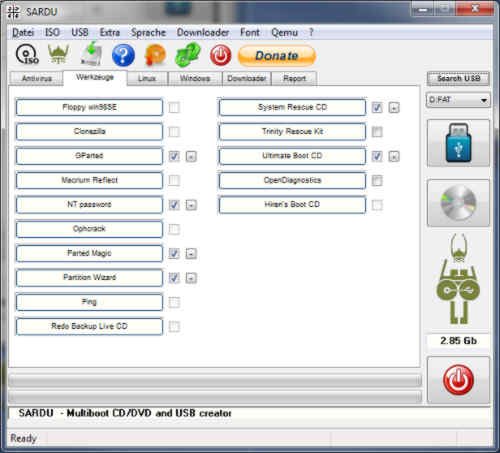Click the lower progress bar
This screenshot has height=453, width=500.
coord(215,397)
